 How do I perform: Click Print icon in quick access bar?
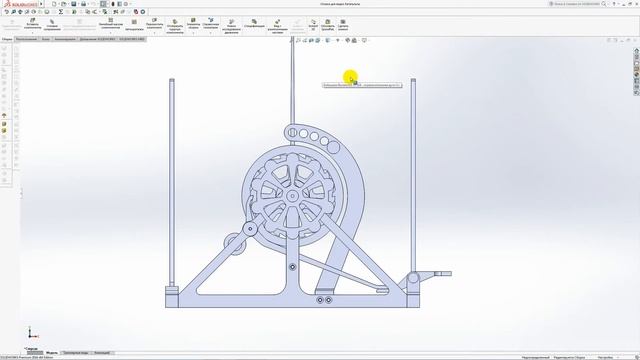click(x=83, y=4)
